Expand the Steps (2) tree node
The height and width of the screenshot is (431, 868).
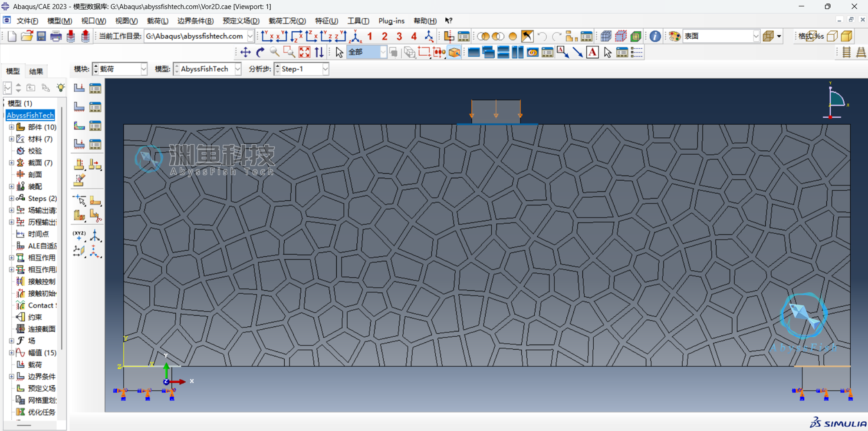11,199
